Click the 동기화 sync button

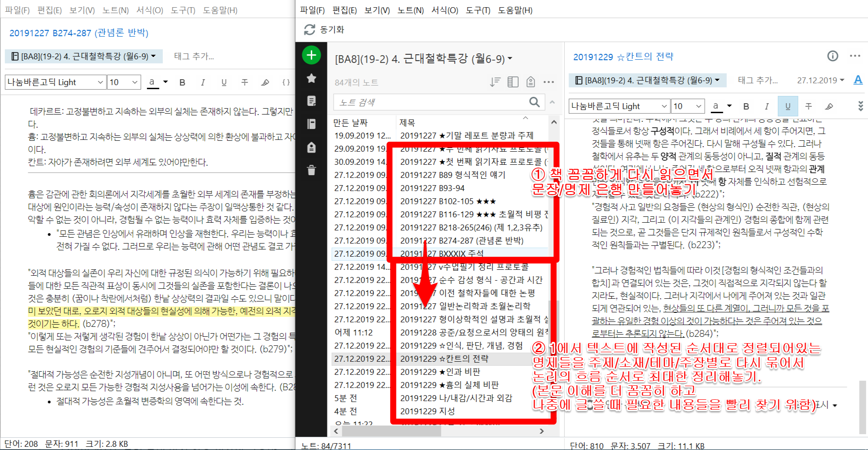[324, 30]
